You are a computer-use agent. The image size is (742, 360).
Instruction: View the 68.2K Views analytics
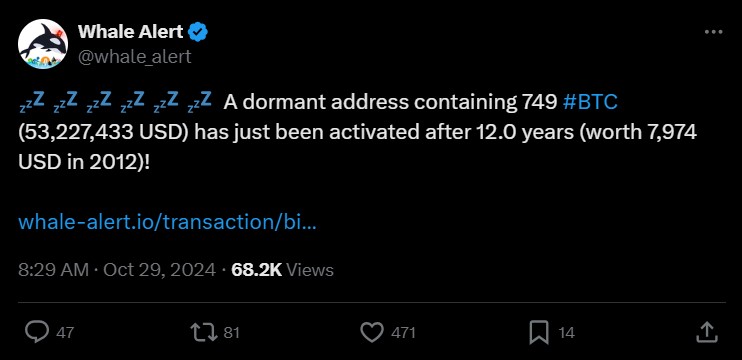(x=283, y=270)
